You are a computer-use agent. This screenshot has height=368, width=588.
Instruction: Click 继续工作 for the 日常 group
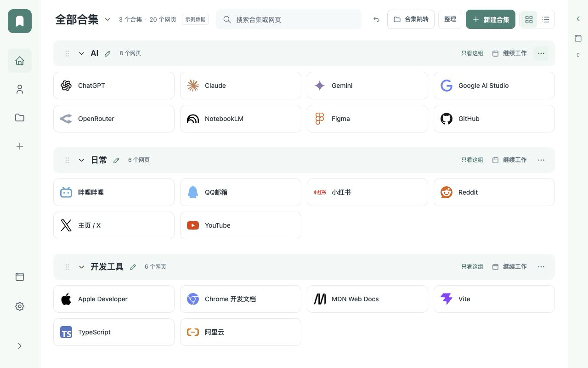point(509,160)
